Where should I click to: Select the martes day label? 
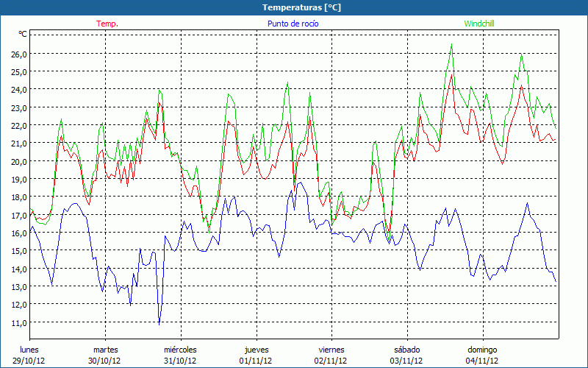coord(105,350)
